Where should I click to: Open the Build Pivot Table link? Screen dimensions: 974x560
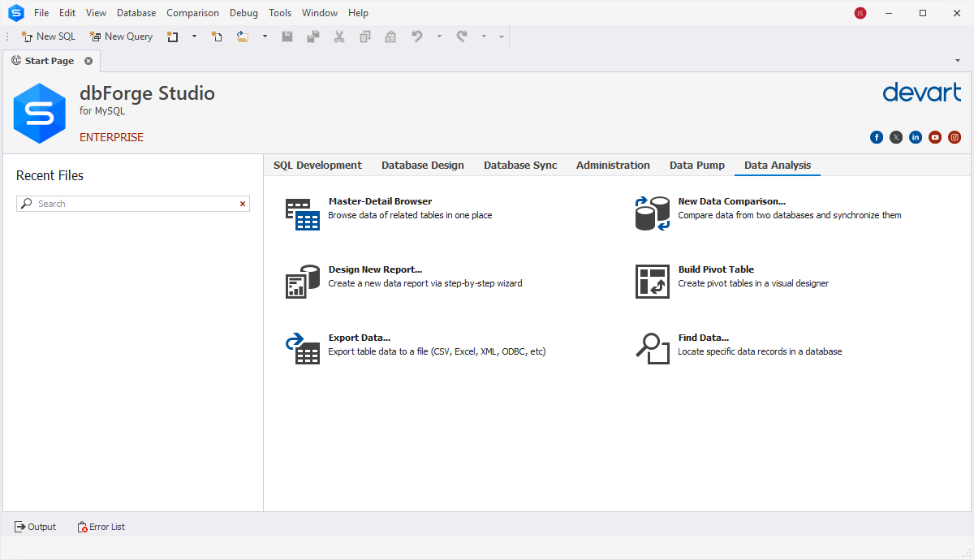716,269
